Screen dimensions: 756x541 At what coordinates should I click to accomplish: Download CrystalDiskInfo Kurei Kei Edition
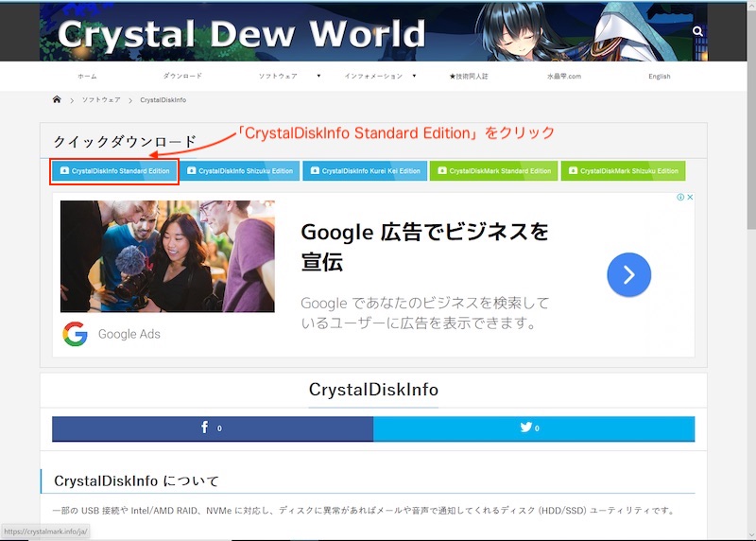point(365,171)
